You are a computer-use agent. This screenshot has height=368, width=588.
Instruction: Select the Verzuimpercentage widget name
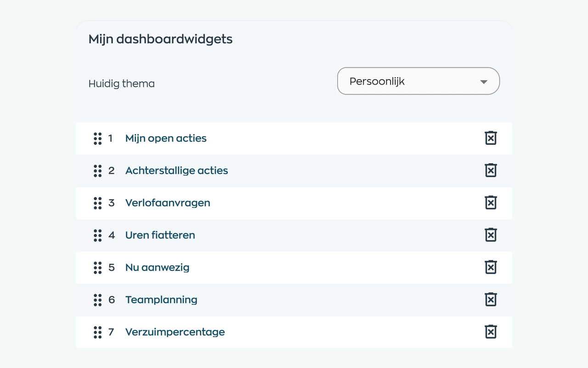(x=175, y=332)
